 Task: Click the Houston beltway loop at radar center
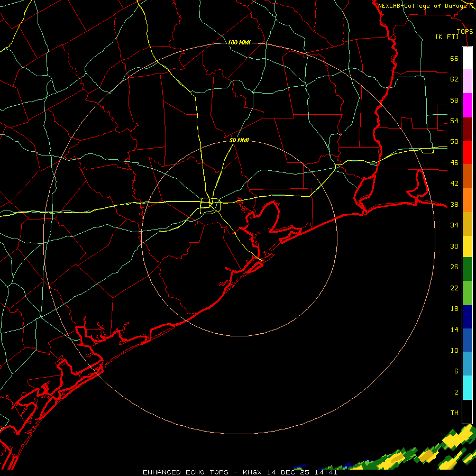click(210, 206)
